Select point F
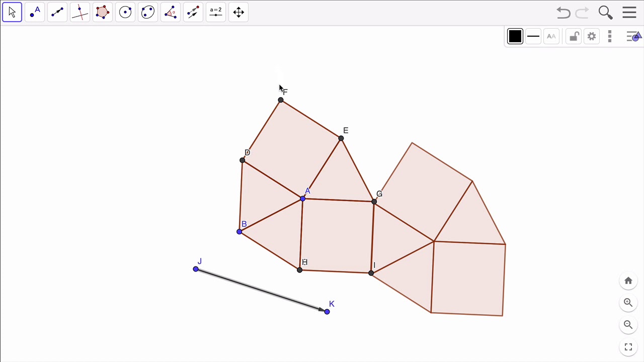The height and width of the screenshot is (362, 644). pos(281,100)
